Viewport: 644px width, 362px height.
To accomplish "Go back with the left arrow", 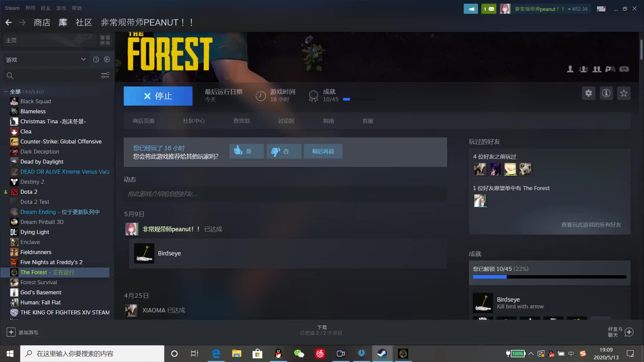I will (9, 22).
